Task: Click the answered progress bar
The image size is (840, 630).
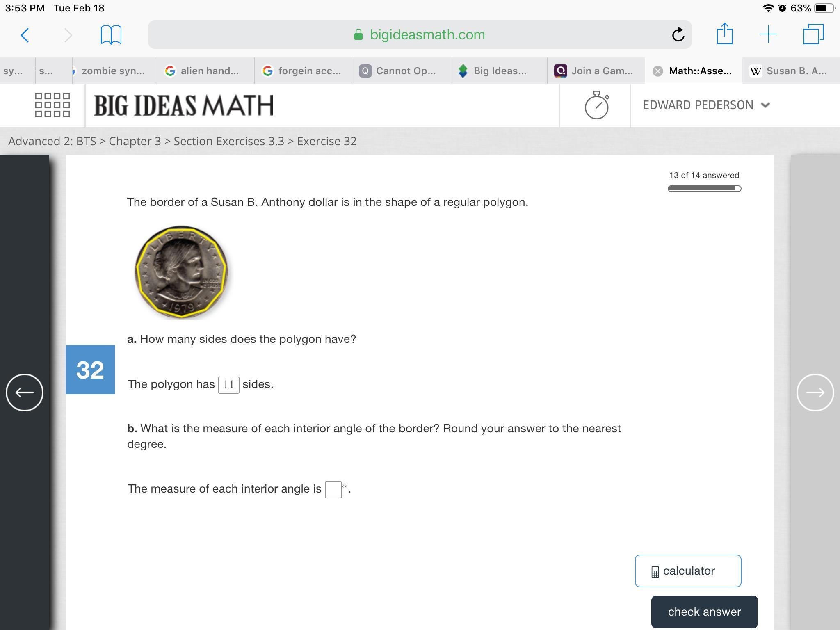Action: (704, 189)
